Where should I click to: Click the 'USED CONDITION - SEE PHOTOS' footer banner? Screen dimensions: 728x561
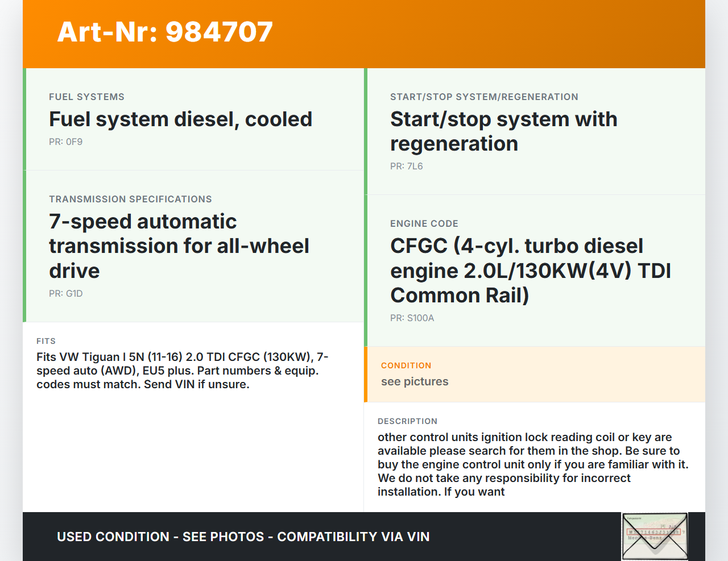coord(243,537)
